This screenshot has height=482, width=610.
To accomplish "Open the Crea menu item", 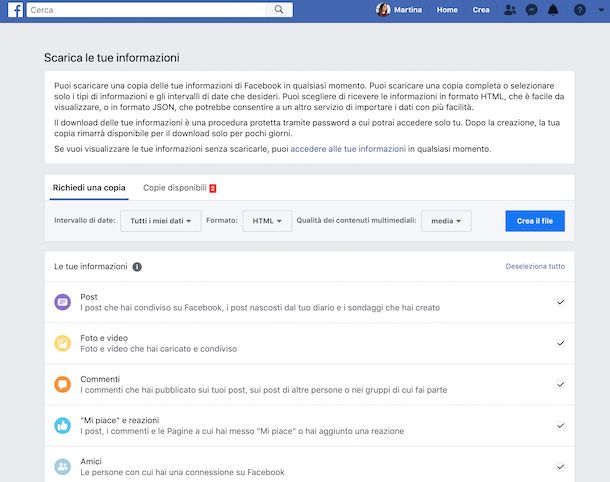I will (481, 10).
